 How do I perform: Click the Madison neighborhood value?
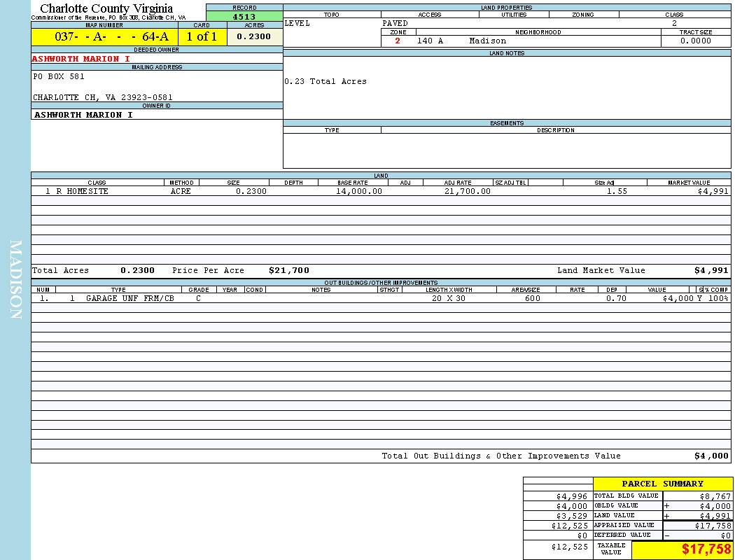pos(487,41)
